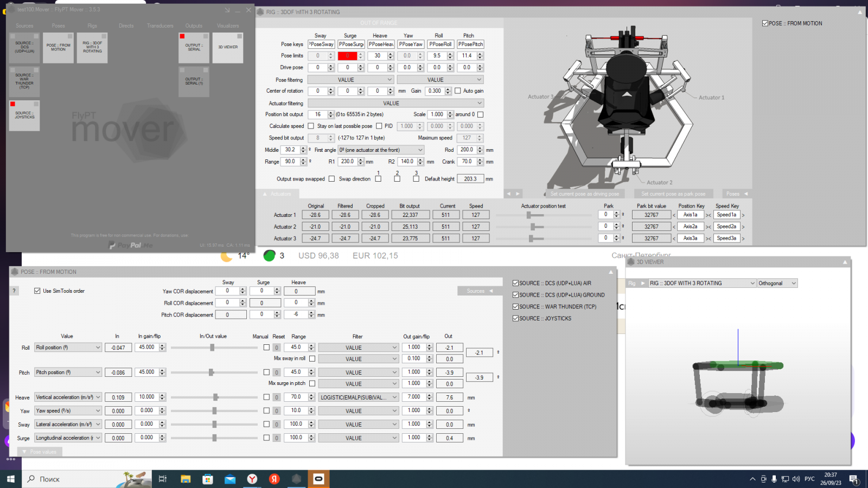The width and height of the screenshot is (868, 488).
Task: Toggle the 'around 0' checkbox
Action: coord(480,114)
